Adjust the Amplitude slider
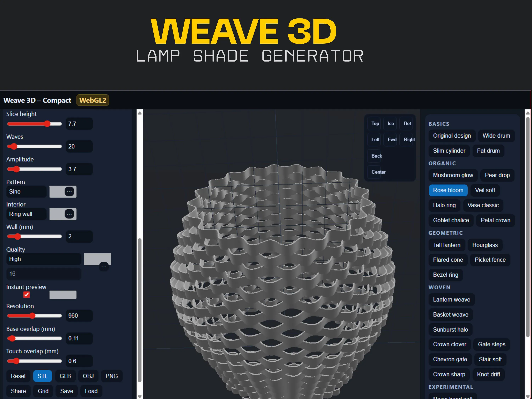Screen dimensions: 532x399 34,169
